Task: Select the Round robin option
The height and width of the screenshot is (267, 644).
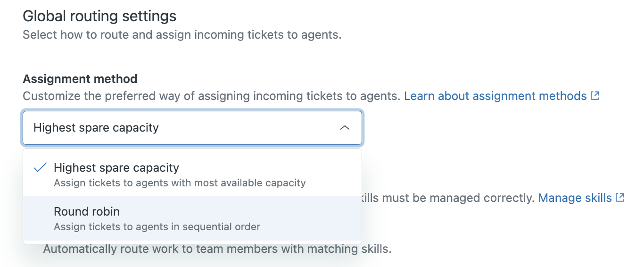Action: 192,218
